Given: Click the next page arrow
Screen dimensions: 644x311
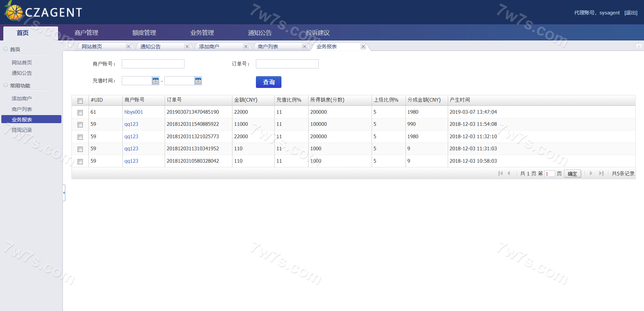Looking at the screenshot, I should click(x=591, y=173).
